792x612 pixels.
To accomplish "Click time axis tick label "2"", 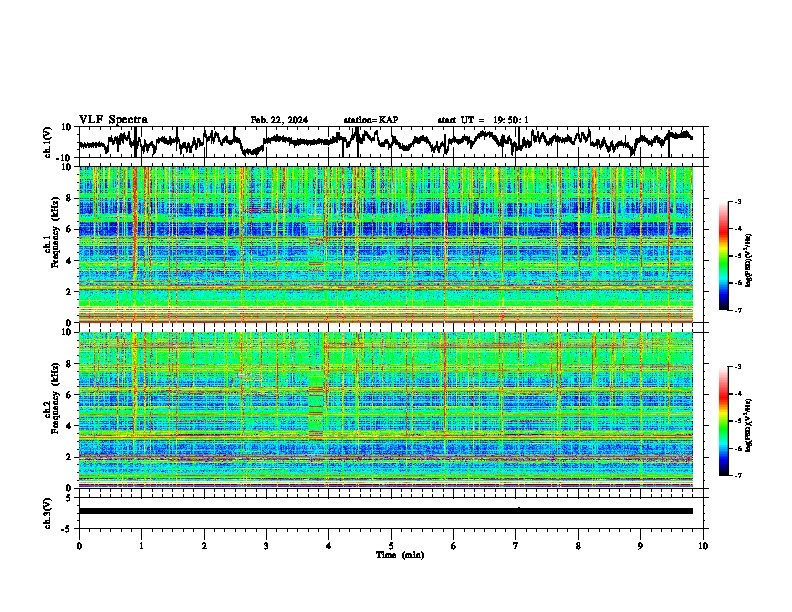I will 204,546.
